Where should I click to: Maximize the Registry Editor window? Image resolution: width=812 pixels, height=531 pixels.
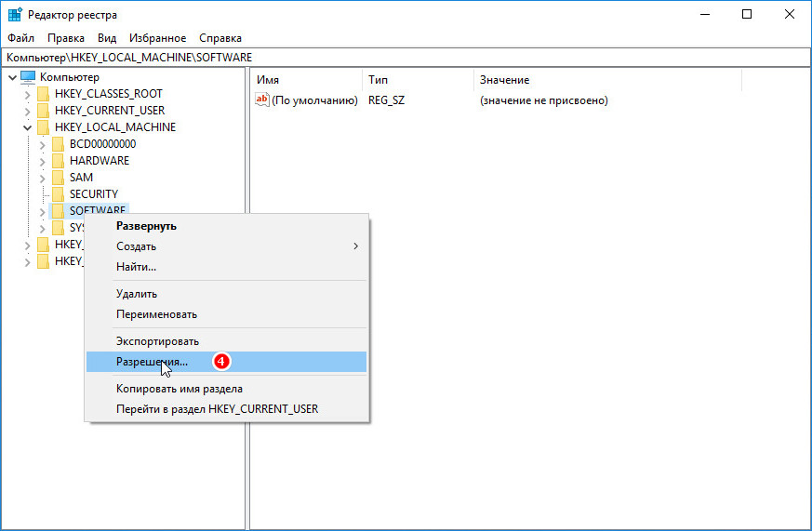[x=747, y=15]
